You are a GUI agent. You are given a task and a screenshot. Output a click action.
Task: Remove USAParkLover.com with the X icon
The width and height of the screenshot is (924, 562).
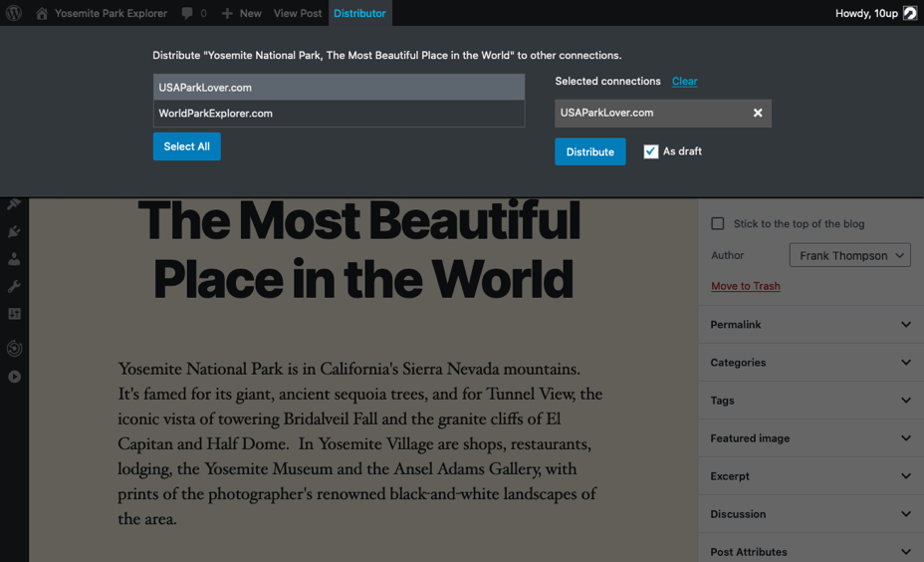[758, 113]
